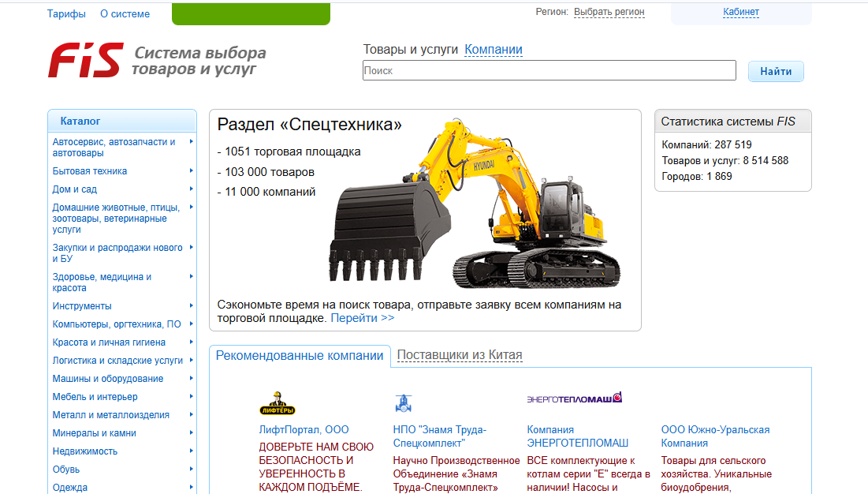Open Минералы и камни category
This screenshot has width=868, height=494.
tap(94, 433)
